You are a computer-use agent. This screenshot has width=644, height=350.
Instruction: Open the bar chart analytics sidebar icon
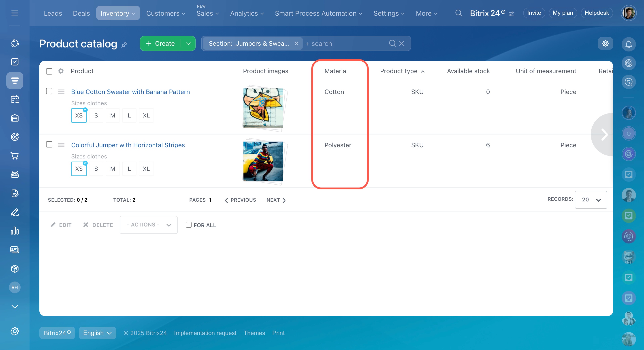[15, 231]
